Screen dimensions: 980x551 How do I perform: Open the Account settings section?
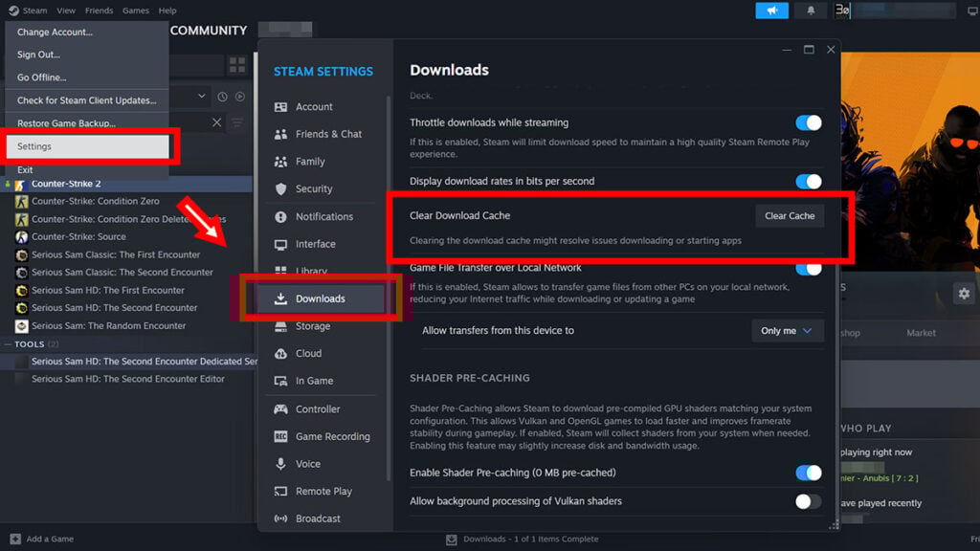coord(312,106)
